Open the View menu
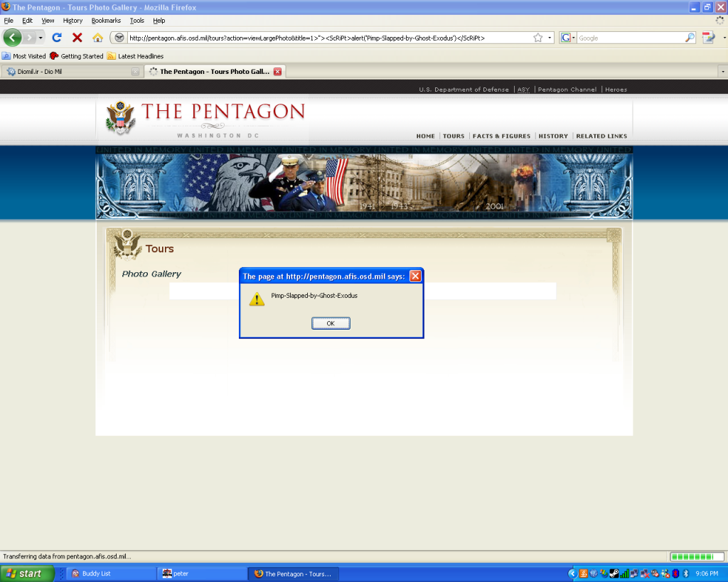This screenshot has height=582, width=728. [48, 21]
